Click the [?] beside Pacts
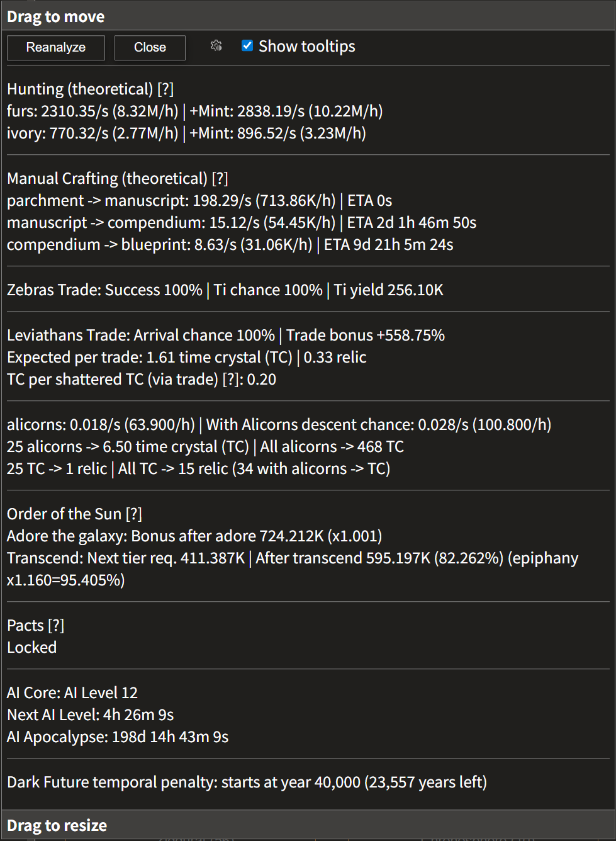The width and height of the screenshot is (616, 841). (x=56, y=626)
